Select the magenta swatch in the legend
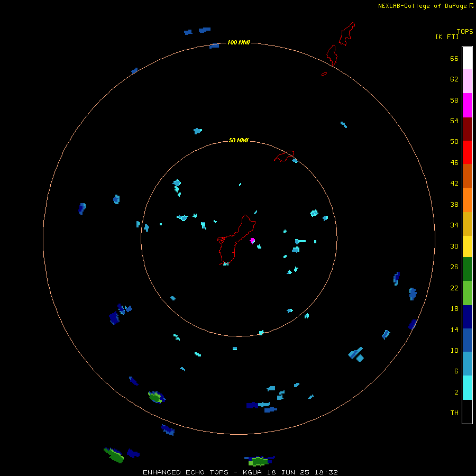476x476 pixels. point(467,105)
